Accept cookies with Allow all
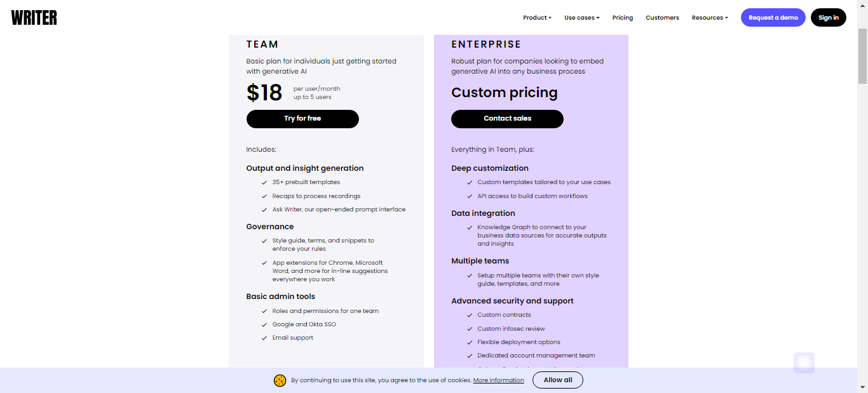The height and width of the screenshot is (393, 868). [x=558, y=380]
